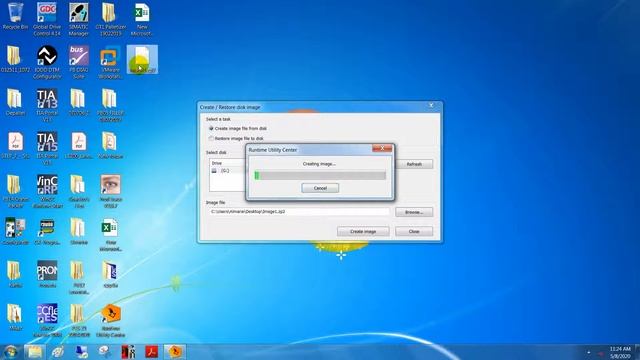Open WinCC flexible ES desktop shortcut

coord(47,320)
